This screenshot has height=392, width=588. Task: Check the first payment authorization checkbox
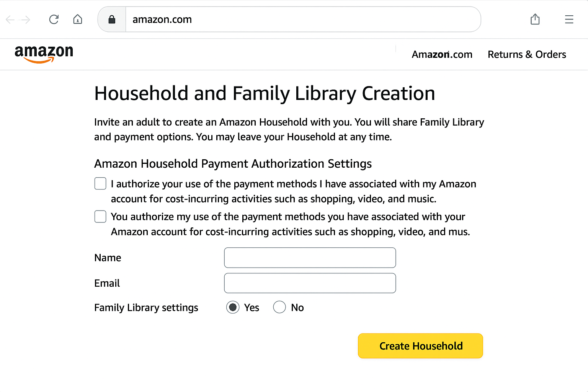click(x=100, y=183)
